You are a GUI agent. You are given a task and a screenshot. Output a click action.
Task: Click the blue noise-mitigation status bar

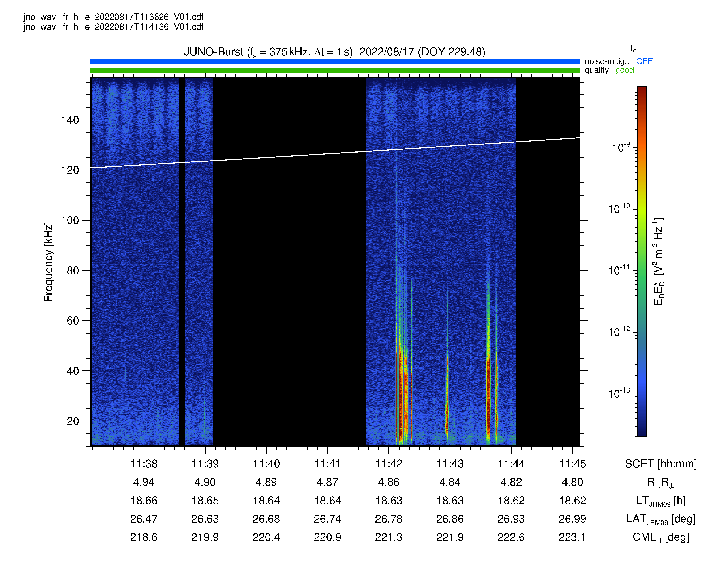[x=335, y=62]
